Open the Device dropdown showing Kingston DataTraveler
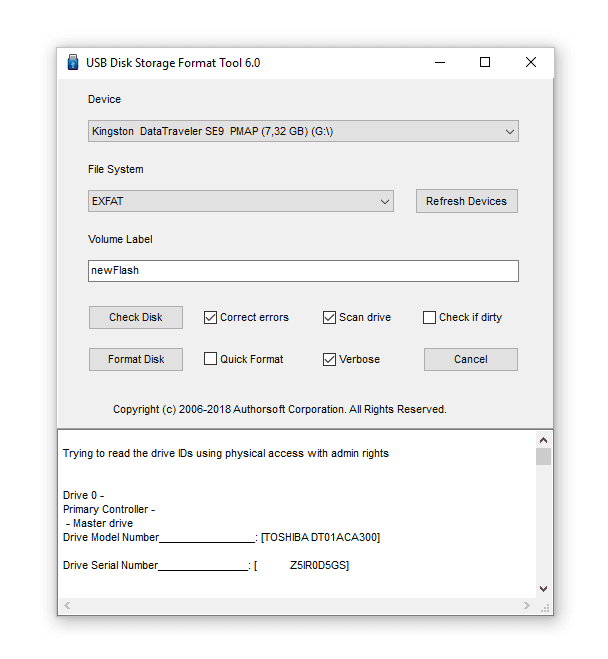Viewport: 608px width, 659px height. 303,131
